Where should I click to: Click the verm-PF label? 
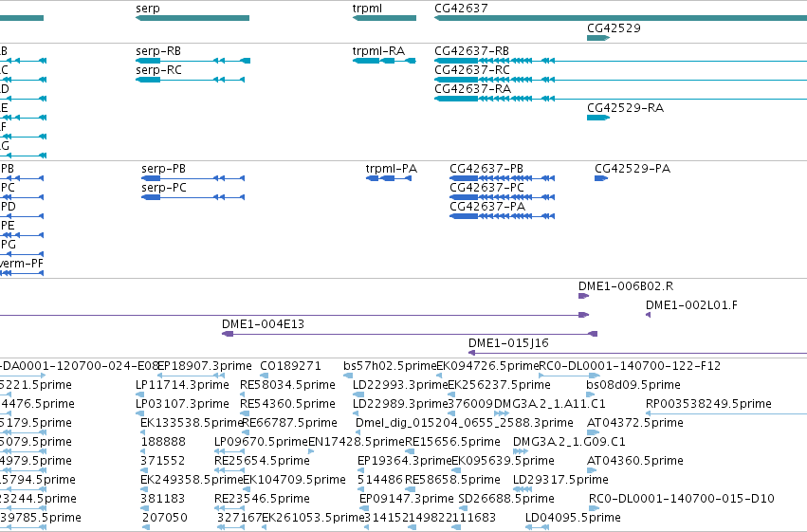pos(22,264)
